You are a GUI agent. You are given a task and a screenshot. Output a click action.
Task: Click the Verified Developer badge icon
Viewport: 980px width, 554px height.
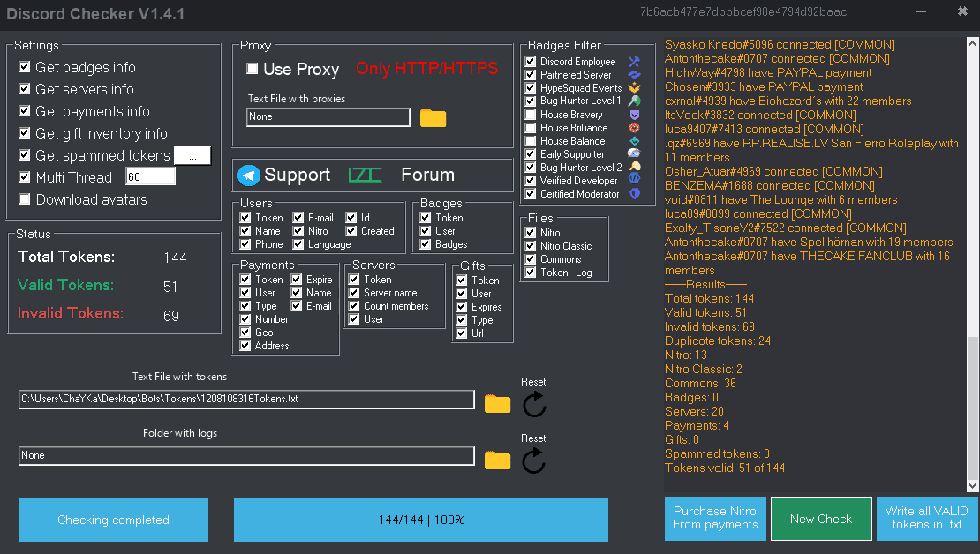[x=635, y=180]
